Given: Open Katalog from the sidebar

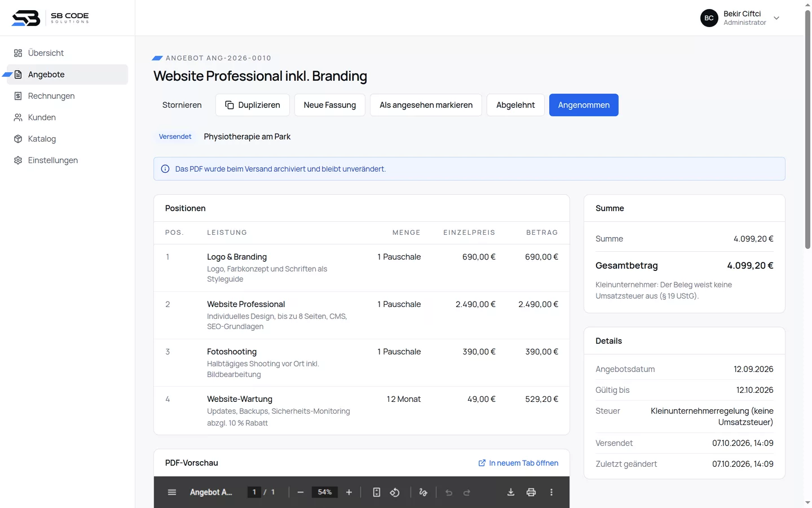Looking at the screenshot, I should click(68, 139).
